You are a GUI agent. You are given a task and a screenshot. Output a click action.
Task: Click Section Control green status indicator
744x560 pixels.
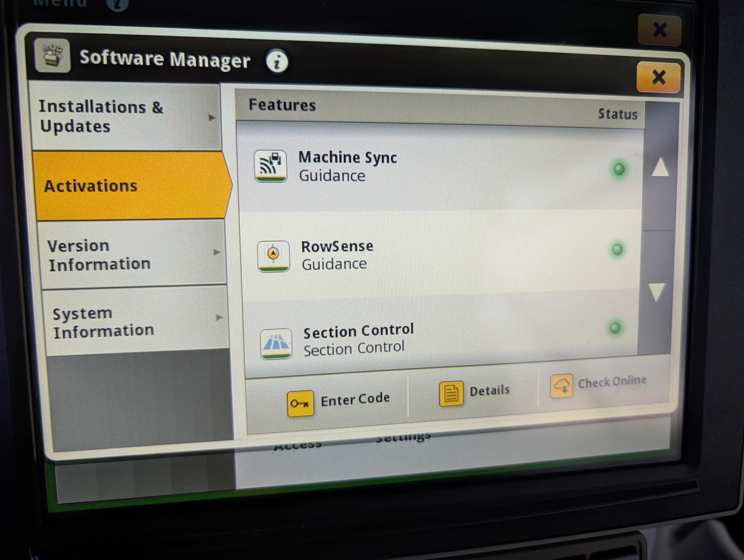pos(615,328)
